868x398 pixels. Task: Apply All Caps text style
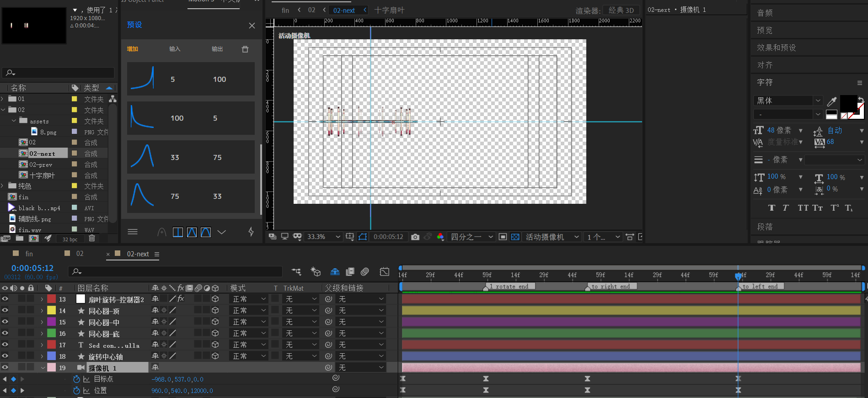click(x=803, y=208)
